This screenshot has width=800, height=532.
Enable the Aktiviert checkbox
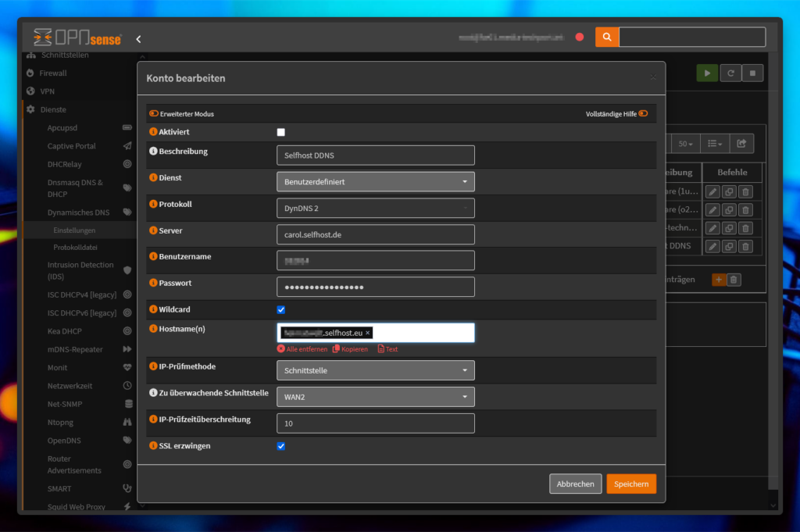pos(281,133)
